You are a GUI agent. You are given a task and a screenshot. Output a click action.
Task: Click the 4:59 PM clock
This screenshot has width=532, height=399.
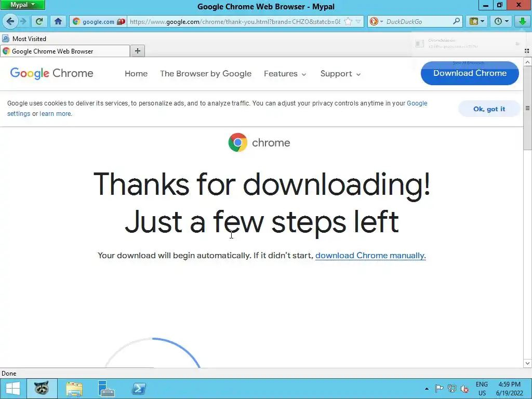[509, 384]
